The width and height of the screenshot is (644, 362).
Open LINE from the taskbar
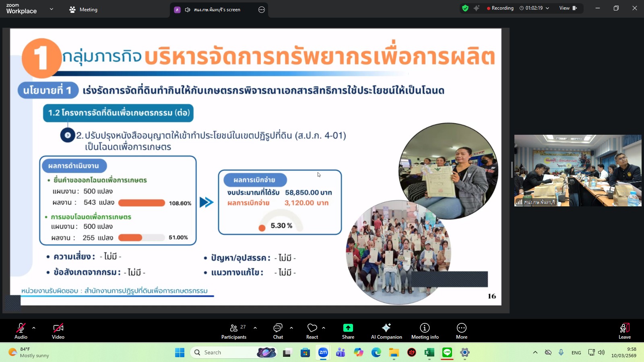pyautogui.click(x=447, y=352)
